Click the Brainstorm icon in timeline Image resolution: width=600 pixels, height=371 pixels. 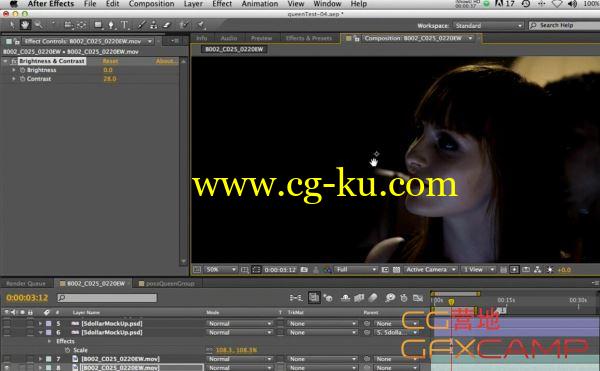click(x=390, y=298)
